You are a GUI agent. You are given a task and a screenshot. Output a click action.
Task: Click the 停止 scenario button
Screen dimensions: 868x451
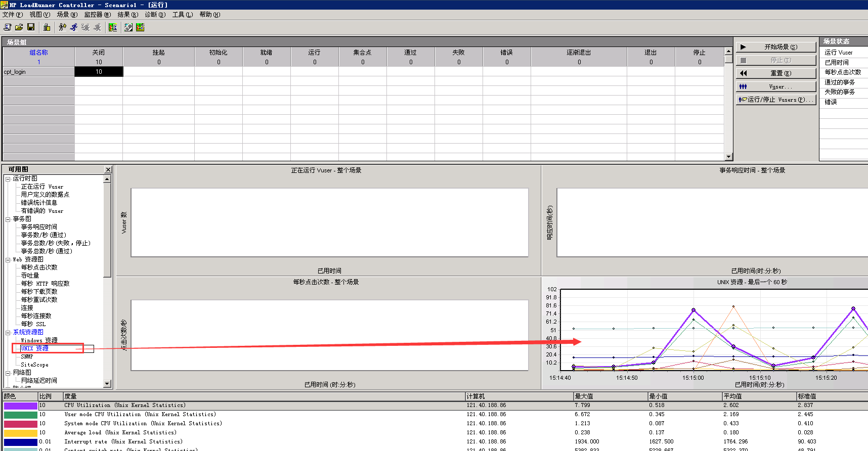coord(776,60)
